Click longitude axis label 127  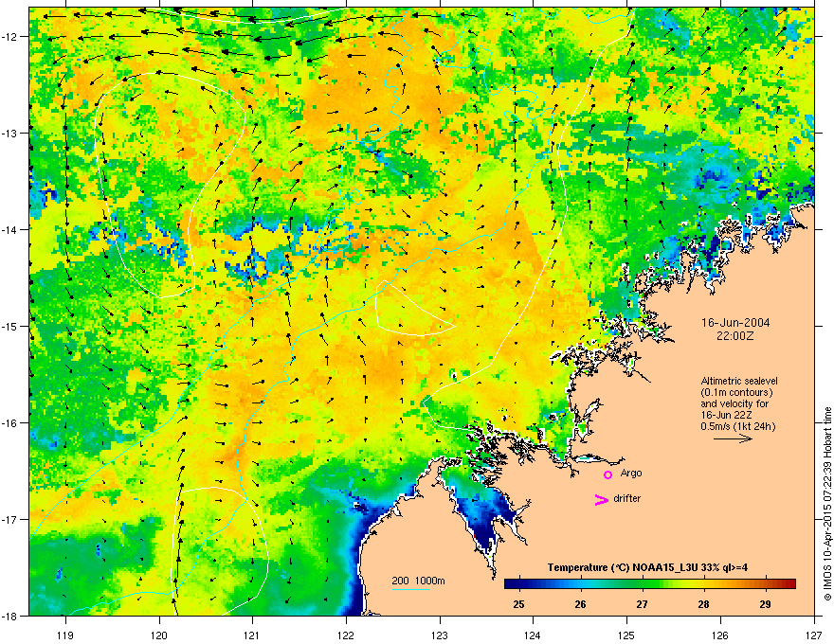(x=814, y=635)
